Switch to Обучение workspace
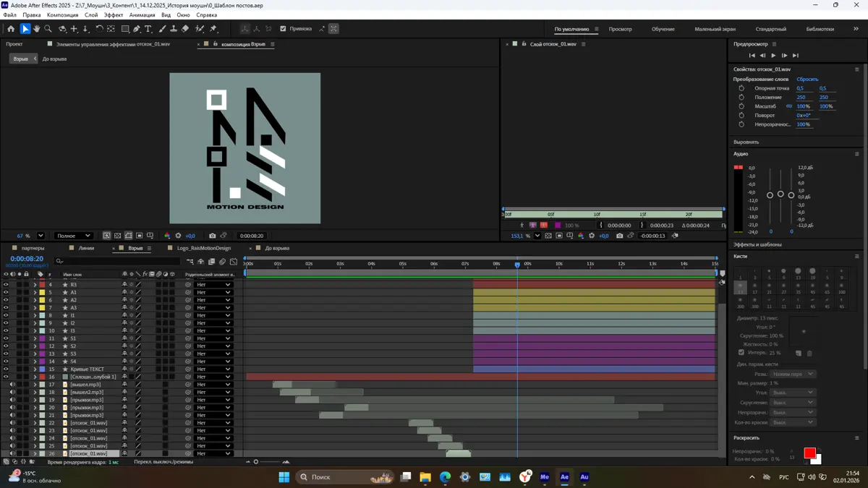Viewport: 868px width, 488px height. pos(663,29)
